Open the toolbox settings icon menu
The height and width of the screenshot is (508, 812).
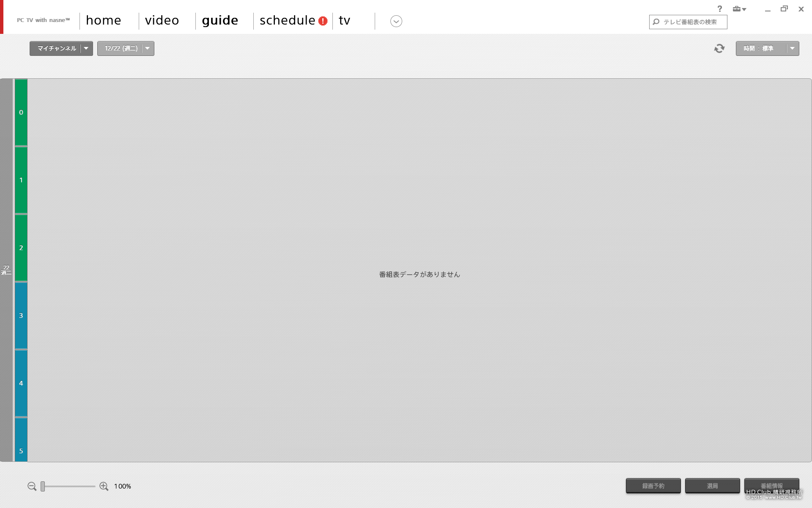click(739, 9)
